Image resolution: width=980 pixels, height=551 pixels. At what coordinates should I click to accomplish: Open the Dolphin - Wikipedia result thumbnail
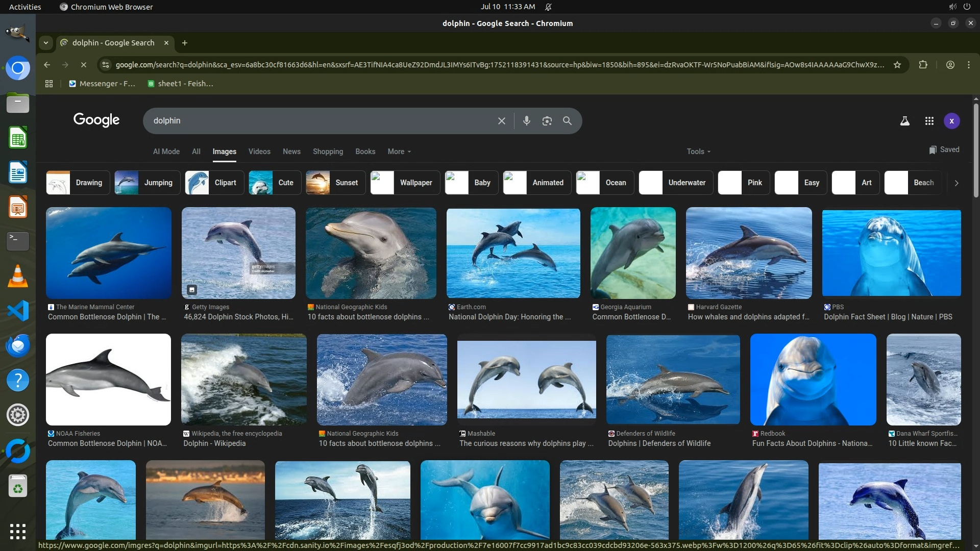click(x=243, y=380)
